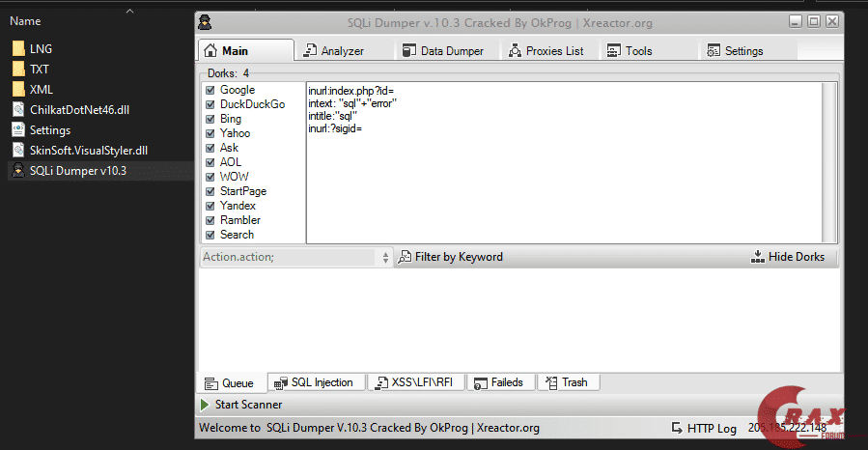The height and width of the screenshot is (450, 868).
Task: Toggle the DuckDuckGo checkbox
Action: 210,104
